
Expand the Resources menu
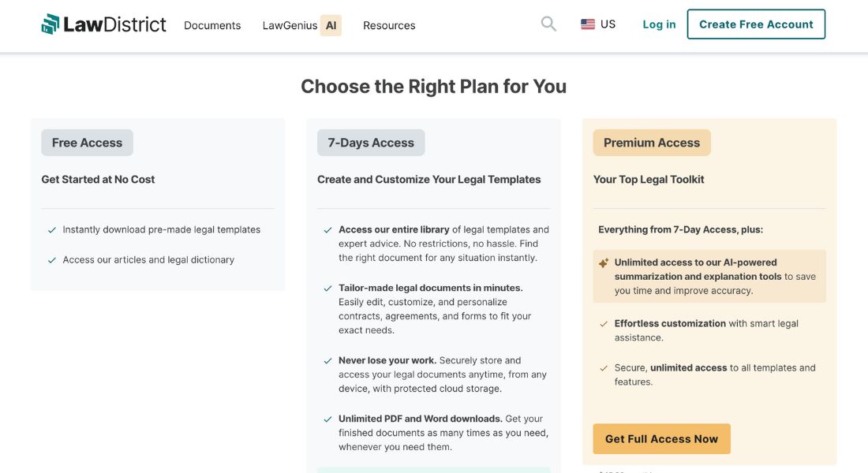tap(389, 25)
